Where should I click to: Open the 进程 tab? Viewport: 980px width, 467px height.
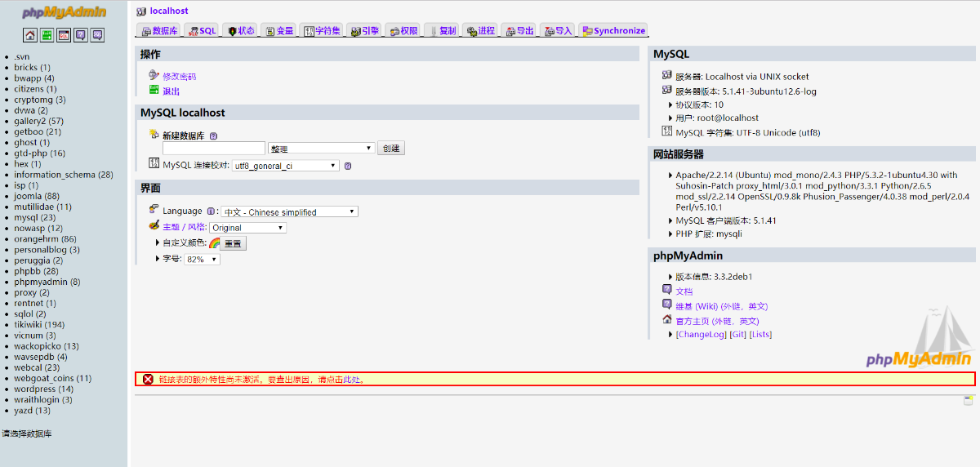click(x=480, y=30)
